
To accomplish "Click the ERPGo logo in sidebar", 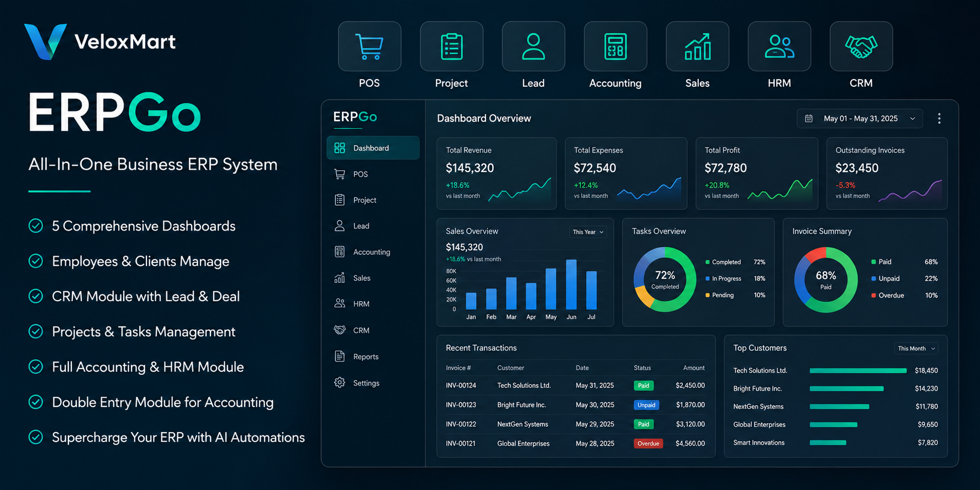I will pos(355,117).
